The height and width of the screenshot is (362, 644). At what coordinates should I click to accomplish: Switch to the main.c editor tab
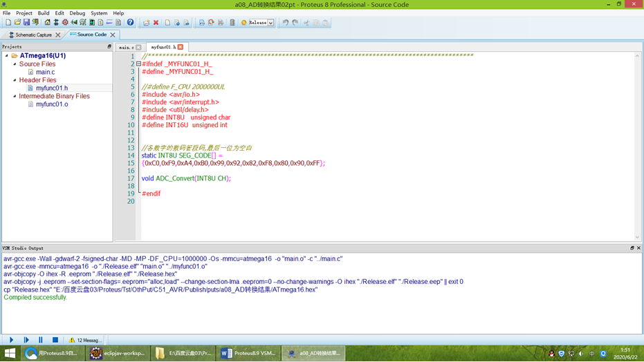[127, 47]
